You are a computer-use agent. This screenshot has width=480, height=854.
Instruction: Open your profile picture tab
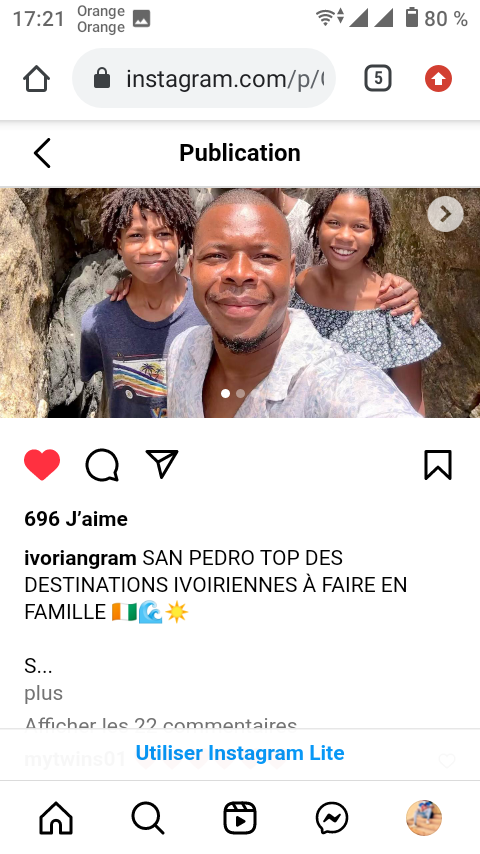pyautogui.click(x=424, y=818)
